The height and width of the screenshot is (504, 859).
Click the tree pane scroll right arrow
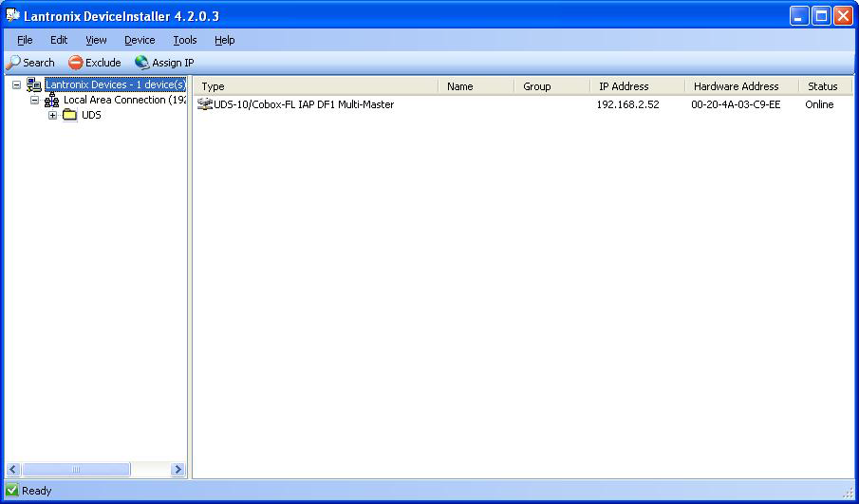click(x=177, y=469)
